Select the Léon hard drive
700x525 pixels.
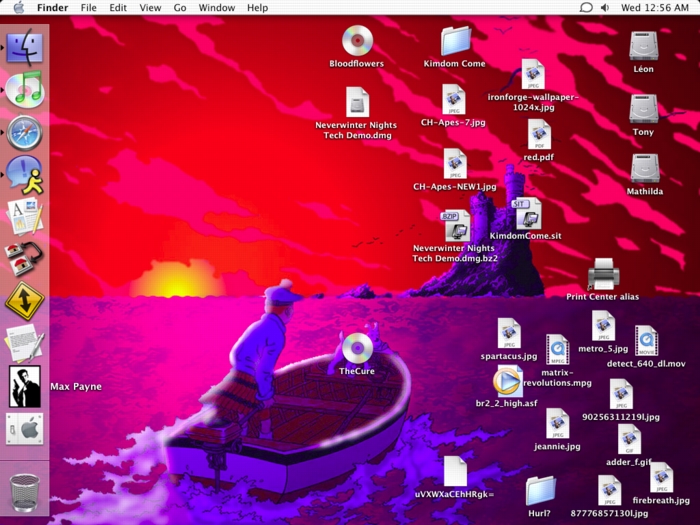(x=643, y=46)
